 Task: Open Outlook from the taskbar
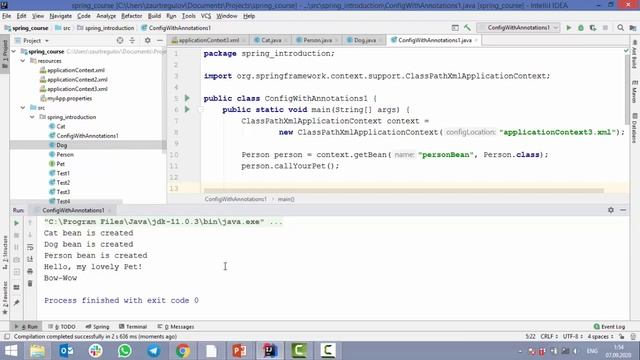[x=67, y=351]
